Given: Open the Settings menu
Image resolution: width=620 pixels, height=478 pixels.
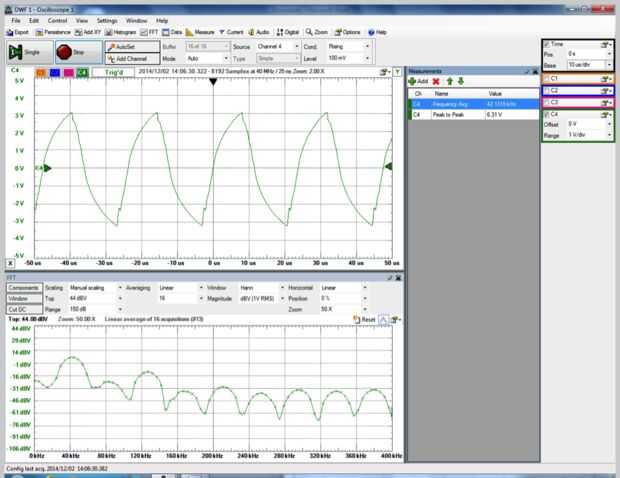Looking at the screenshot, I should pos(107,20).
